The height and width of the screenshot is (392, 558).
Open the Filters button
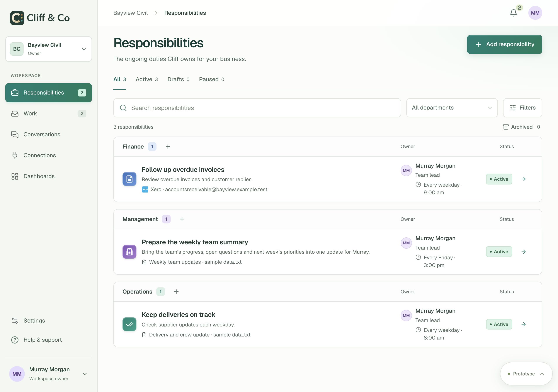(x=522, y=108)
